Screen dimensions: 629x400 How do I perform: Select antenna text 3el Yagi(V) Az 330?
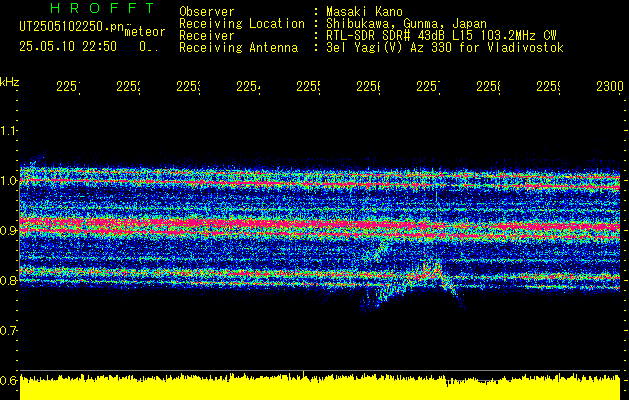(390, 48)
